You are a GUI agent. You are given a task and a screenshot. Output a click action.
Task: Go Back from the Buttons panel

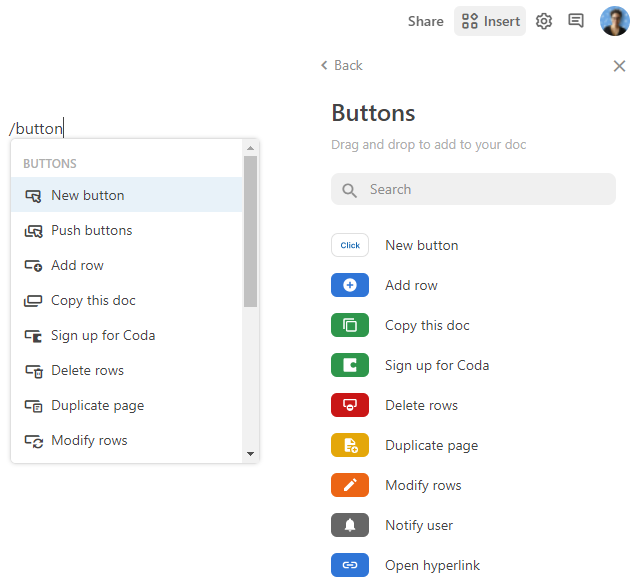click(341, 65)
